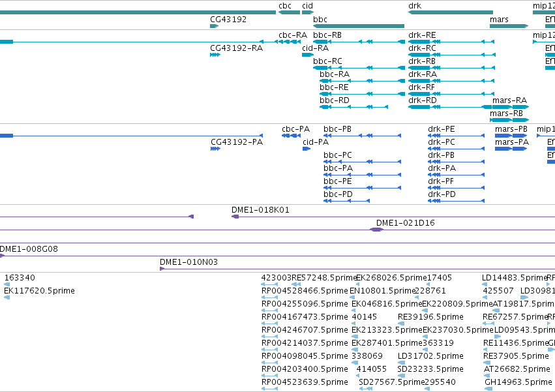This screenshot has width=555, height=392.
Task: Select the EK117620.5prime EST
Action: pyautogui.click(x=7, y=297)
